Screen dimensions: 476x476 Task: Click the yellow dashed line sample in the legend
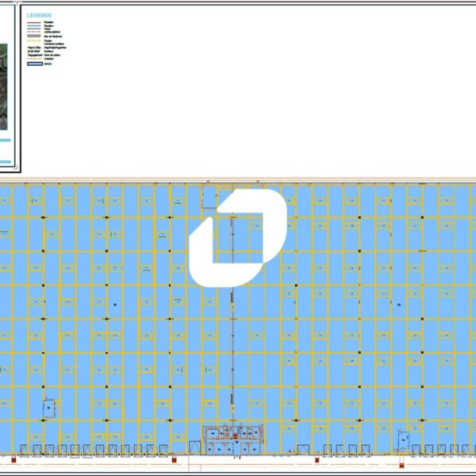[33, 41]
